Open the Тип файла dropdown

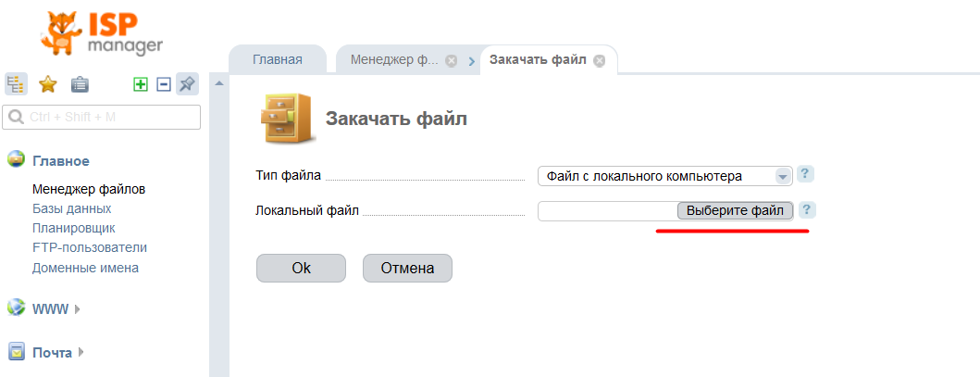point(665,176)
